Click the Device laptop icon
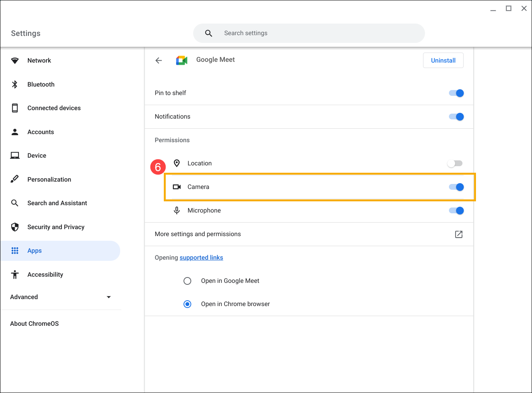 pyautogui.click(x=15, y=155)
